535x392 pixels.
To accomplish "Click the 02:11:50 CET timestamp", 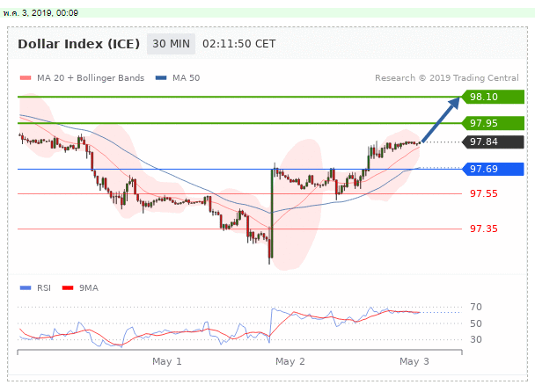I will (x=238, y=43).
